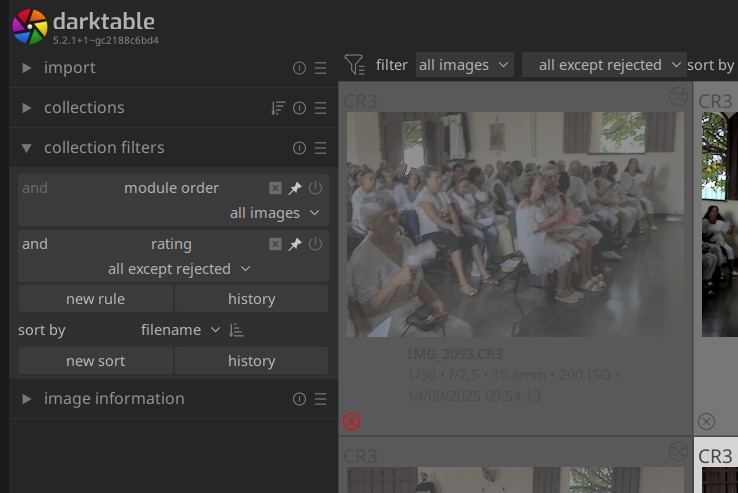Toggle reject mark on image IMG_2093.CR3
Image resolution: width=738 pixels, height=493 pixels.
point(351,421)
